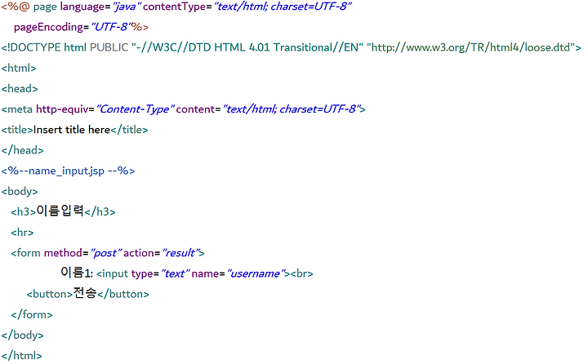This screenshot has height=364, width=588.
Task: Click the opening <head> tag
Action: point(20,89)
